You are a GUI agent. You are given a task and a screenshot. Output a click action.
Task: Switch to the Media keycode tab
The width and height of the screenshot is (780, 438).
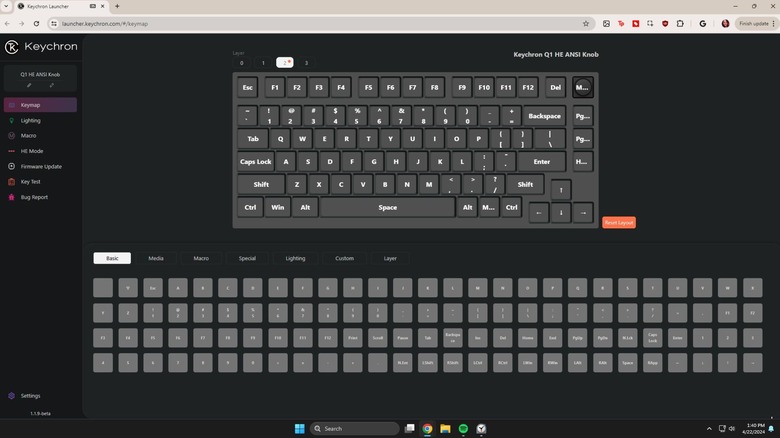tap(156, 258)
